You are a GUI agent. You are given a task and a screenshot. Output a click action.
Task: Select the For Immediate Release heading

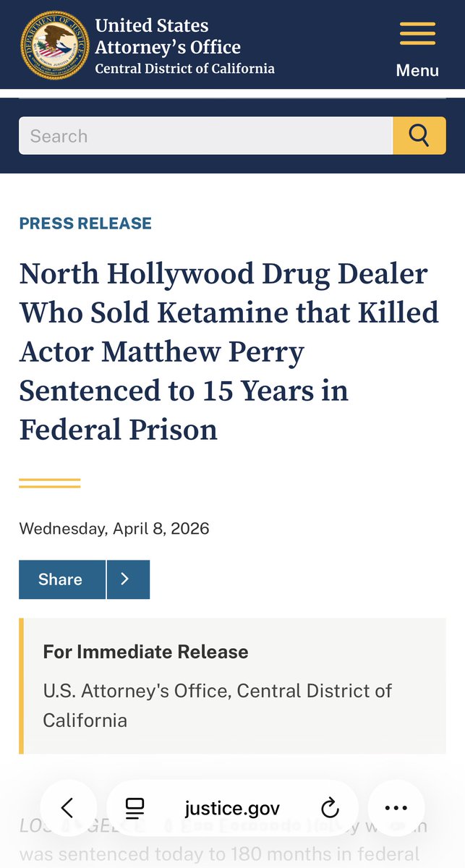click(145, 652)
